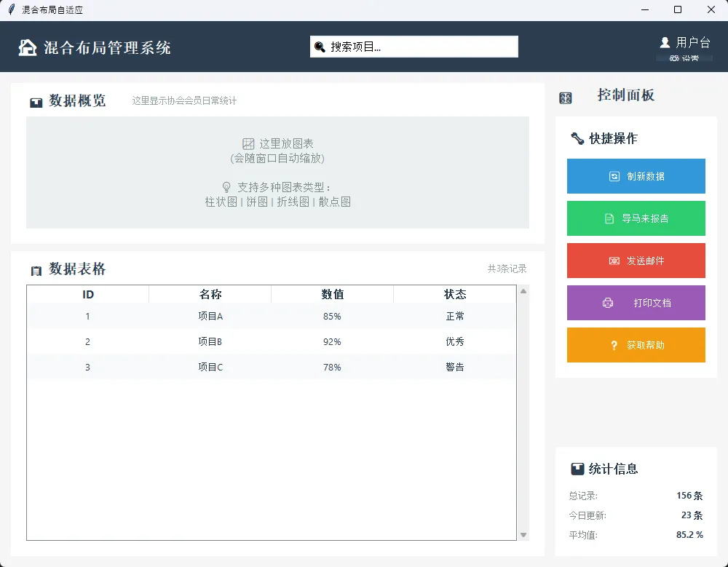Click the 数据概览 section icon

(36, 102)
